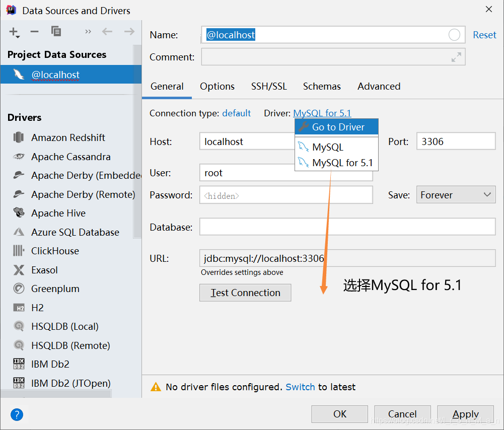Click the color circle in Name field
Image resolution: width=504 pixels, height=430 pixels.
pyautogui.click(x=454, y=35)
